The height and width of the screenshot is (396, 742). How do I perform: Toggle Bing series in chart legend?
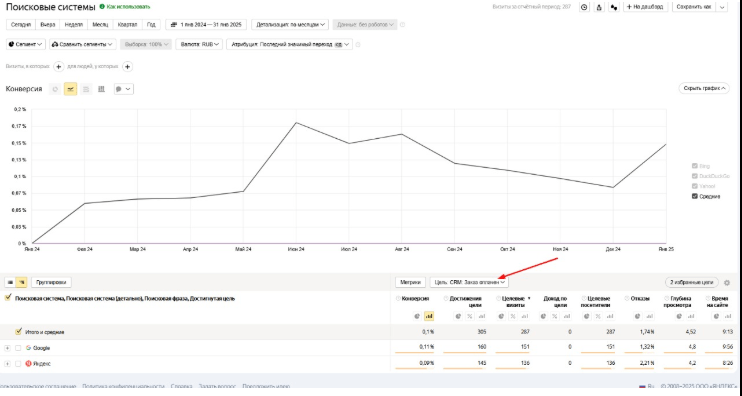(x=695, y=166)
